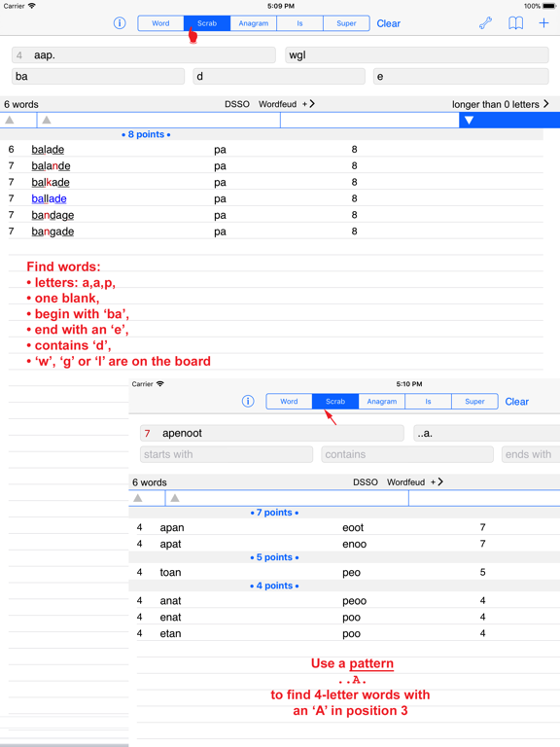
Task: Switch to the Anagram tab
Action: tap(254, 23)
